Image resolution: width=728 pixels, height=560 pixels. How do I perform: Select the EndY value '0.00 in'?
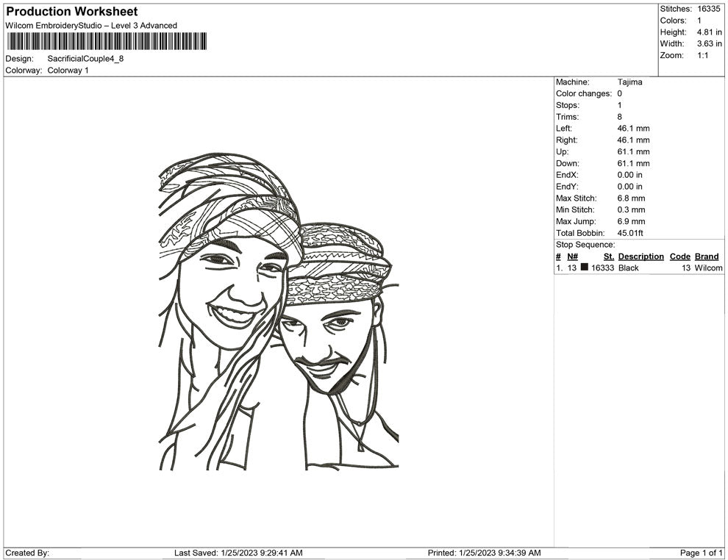(x=629, y=186)
